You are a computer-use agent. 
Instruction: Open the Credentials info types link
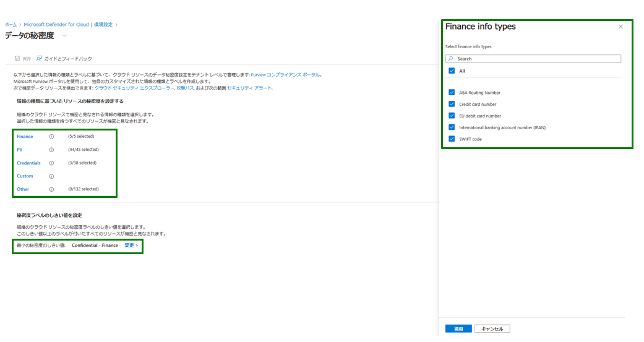click(x=28, y=163)
